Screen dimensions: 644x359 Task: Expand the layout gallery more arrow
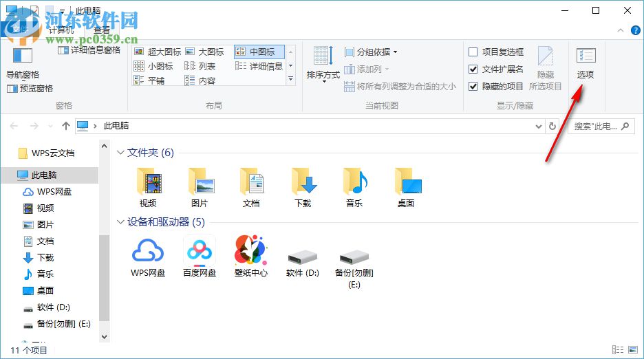point(291,78)
